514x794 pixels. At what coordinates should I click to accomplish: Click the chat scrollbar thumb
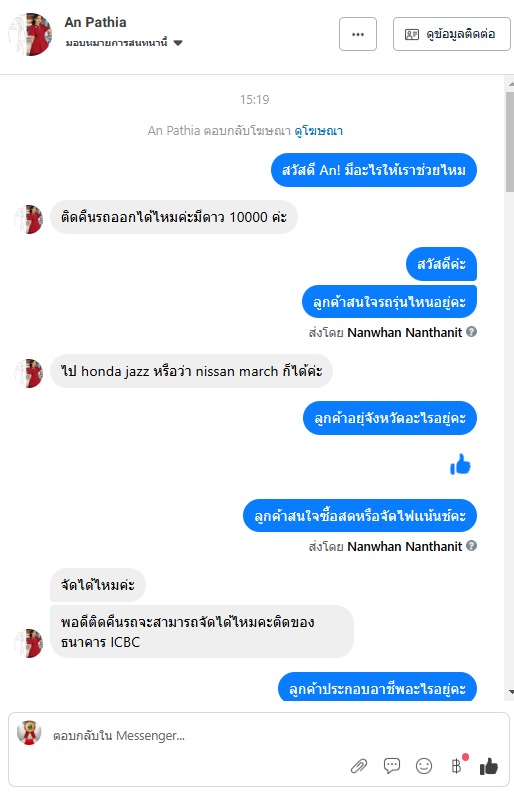(x=509, y=142)
